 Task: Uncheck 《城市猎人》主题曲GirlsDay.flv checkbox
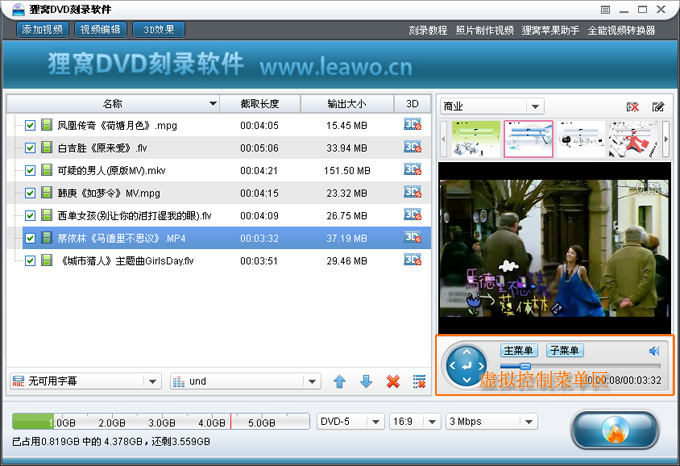pyautogui.click(x=30, y=261)
